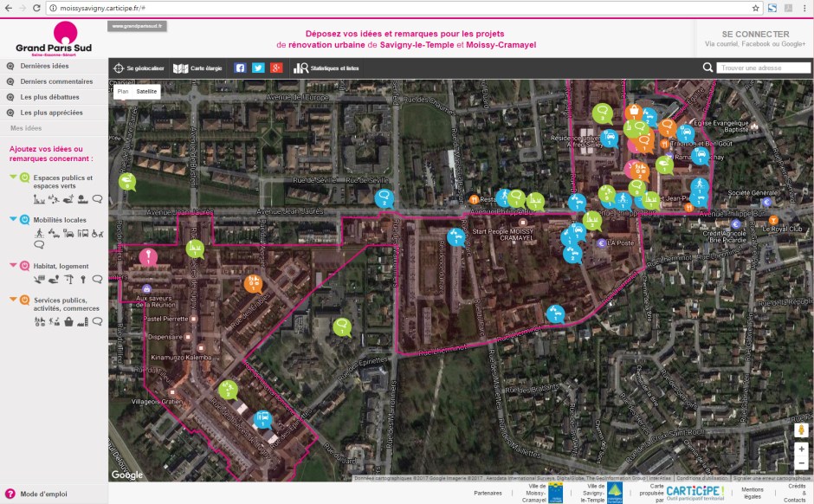814x504 pixels.
Task: Expand the Espaces publics et espaces verts category
Action: point(13,178)
